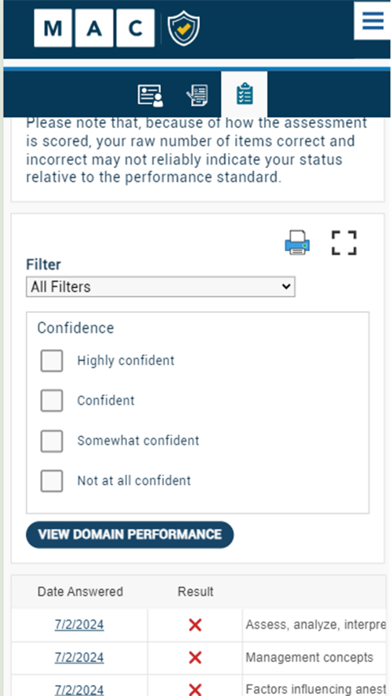
Task: Click the MAC logo tiles
Action: 94,28
